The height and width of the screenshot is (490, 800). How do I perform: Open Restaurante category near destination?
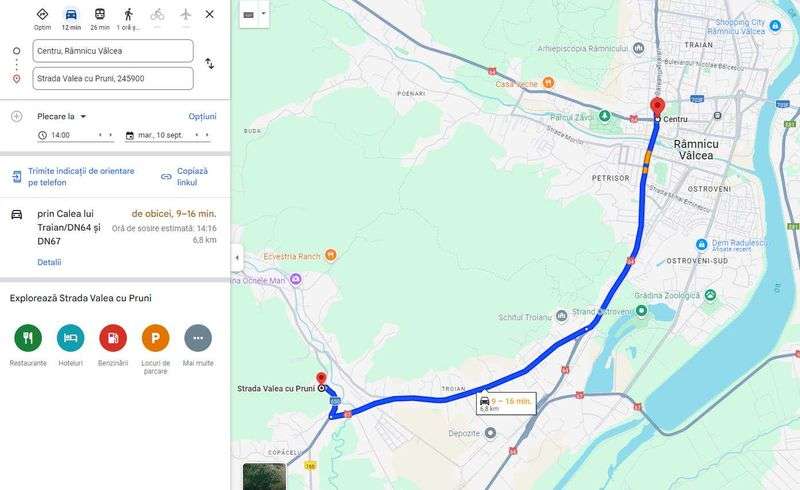point(28,338)
